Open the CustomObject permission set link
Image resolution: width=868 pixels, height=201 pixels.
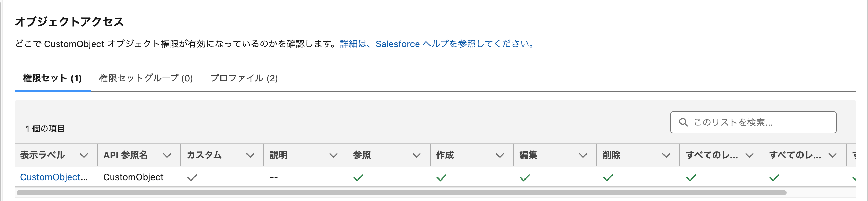[x=54, y=177]
